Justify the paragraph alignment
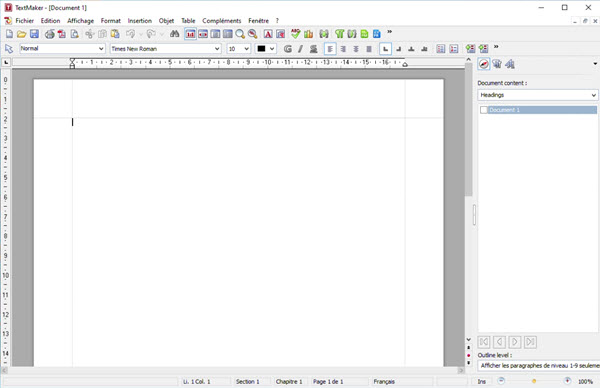Screen dimensions: 600x388 coord(369,49)
